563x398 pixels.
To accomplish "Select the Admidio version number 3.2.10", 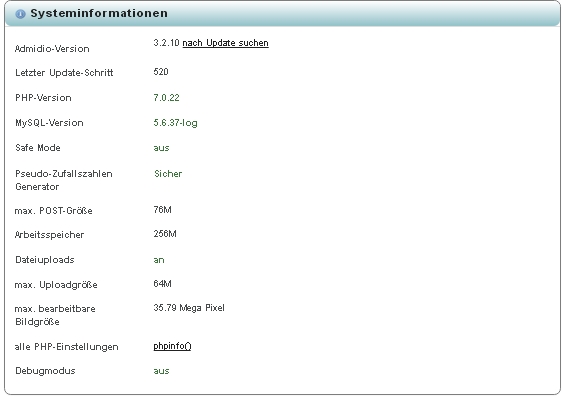I will [x=166, y=43].
